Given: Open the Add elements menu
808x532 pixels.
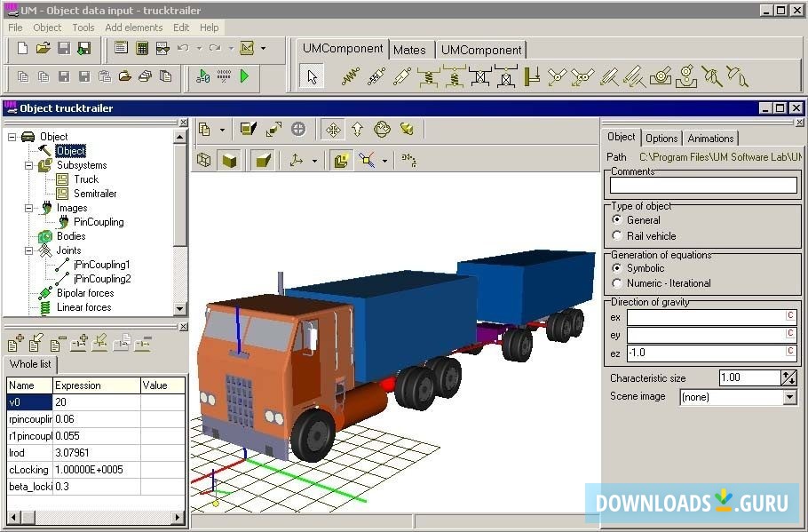Looking at the screenshot, I should (x=133, y=28).
